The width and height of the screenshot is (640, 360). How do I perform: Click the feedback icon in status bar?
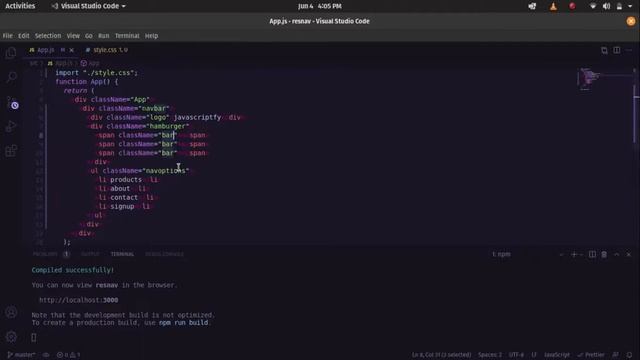(616, 355)
